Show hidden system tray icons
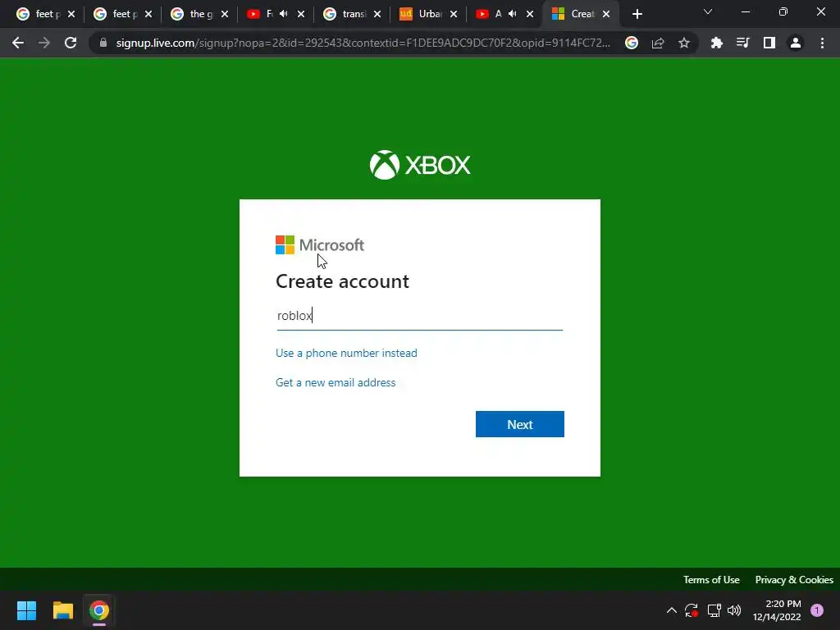This screenshot has width=840, height=630. [671, 610]
